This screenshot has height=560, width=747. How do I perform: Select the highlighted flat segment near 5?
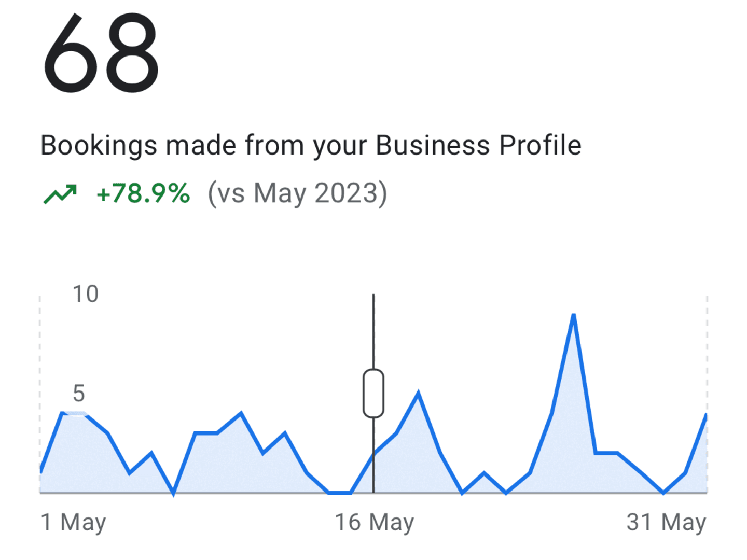click(x=74, y=413)
